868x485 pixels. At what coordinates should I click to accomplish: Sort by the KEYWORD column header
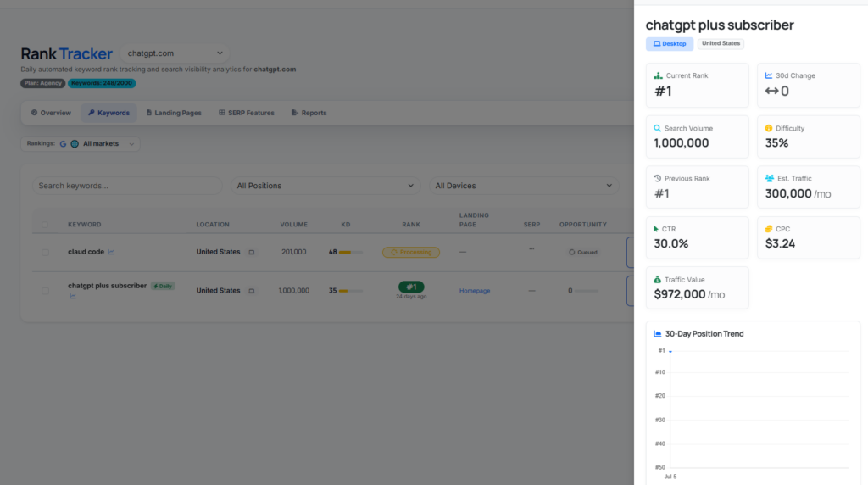point(84,225)
